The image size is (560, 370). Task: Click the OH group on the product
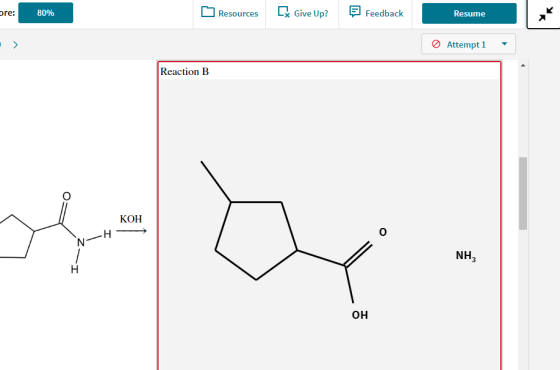[360, 315]
